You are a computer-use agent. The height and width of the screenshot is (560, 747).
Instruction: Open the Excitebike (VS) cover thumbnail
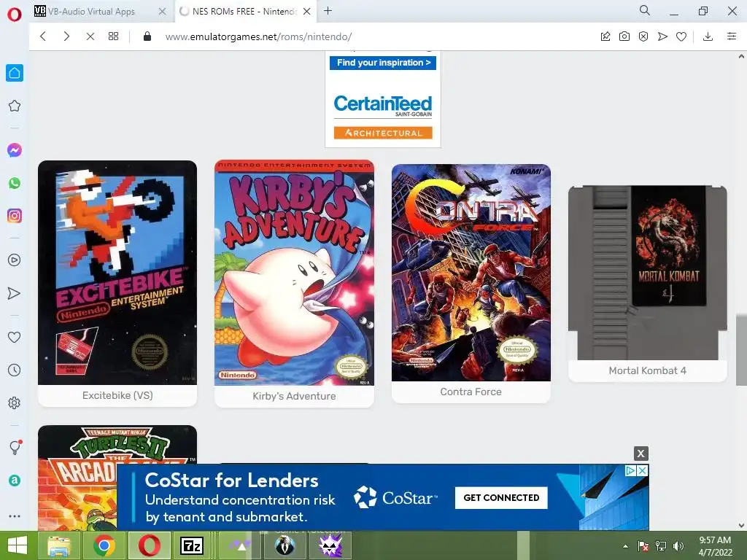pos(117,273)
